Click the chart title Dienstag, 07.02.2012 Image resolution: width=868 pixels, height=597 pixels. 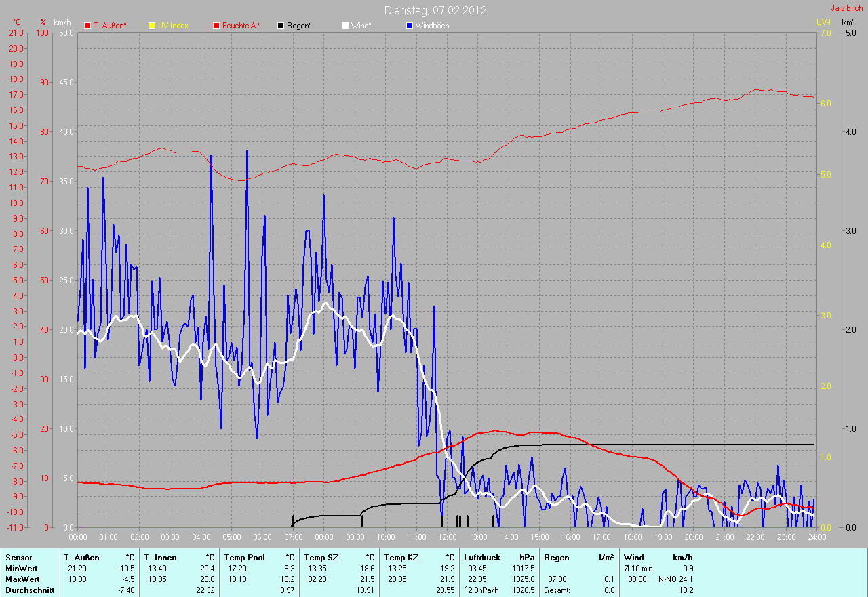[x=435, y=10]
